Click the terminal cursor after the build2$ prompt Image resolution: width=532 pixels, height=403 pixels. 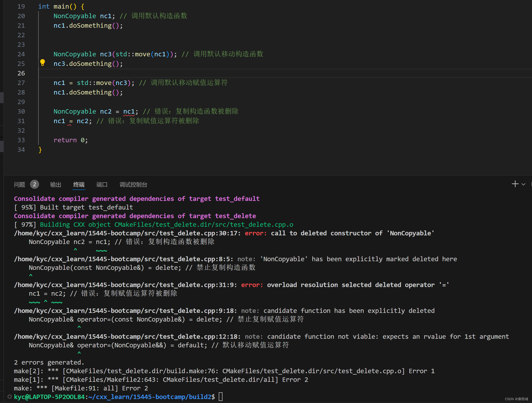221,396
